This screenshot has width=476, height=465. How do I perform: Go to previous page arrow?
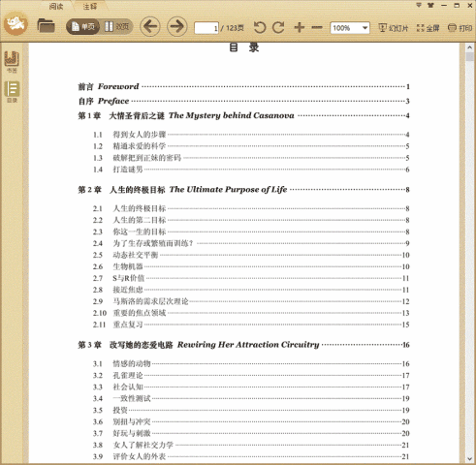click(150, 26)
